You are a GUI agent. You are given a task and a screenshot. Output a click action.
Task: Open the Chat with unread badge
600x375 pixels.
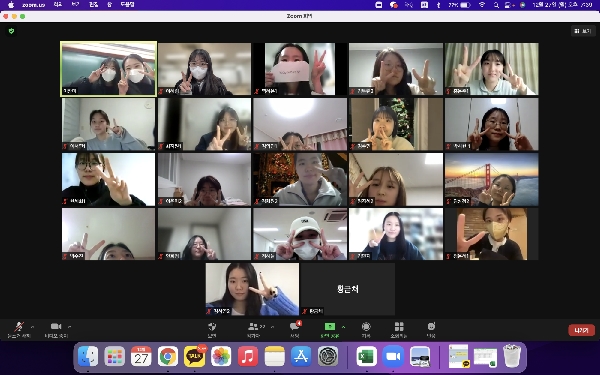[x=295, y=330]
